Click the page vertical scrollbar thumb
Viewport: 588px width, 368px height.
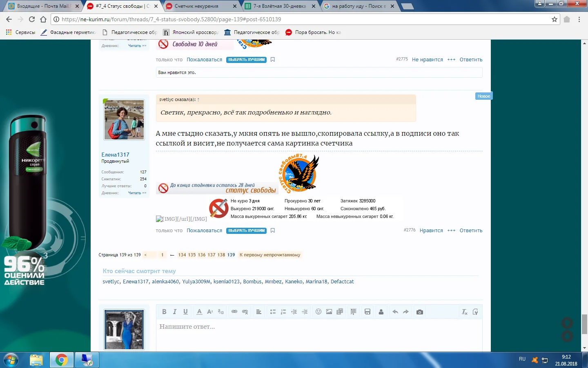(584, 324)
